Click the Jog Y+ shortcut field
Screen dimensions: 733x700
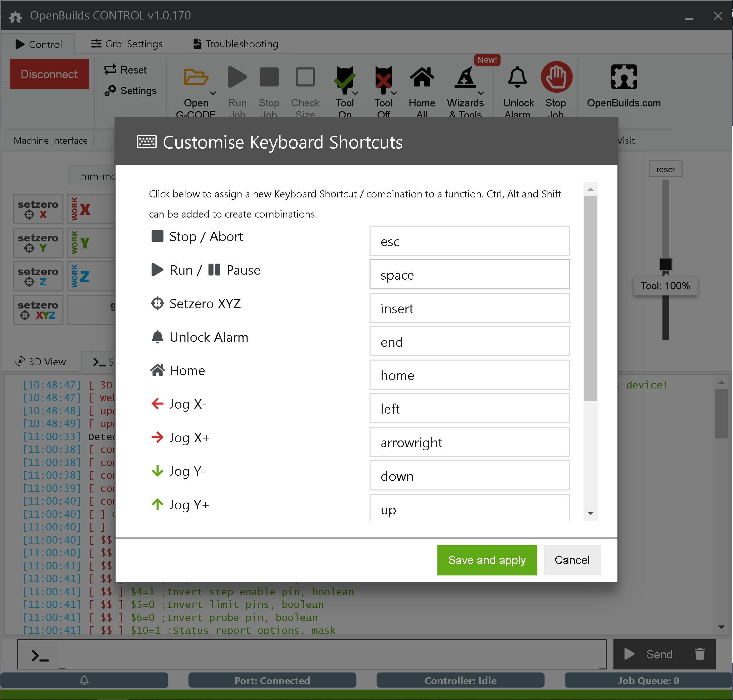coord(469,507)
